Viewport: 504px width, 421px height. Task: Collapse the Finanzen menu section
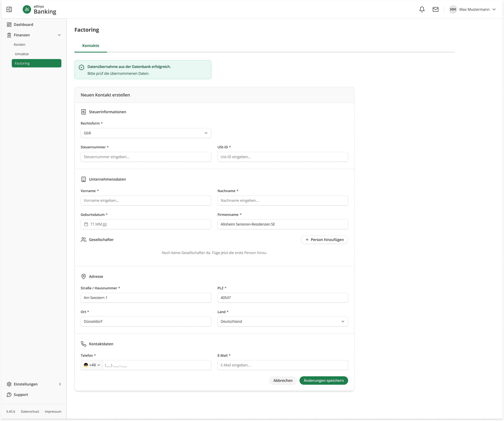(59, 35)
